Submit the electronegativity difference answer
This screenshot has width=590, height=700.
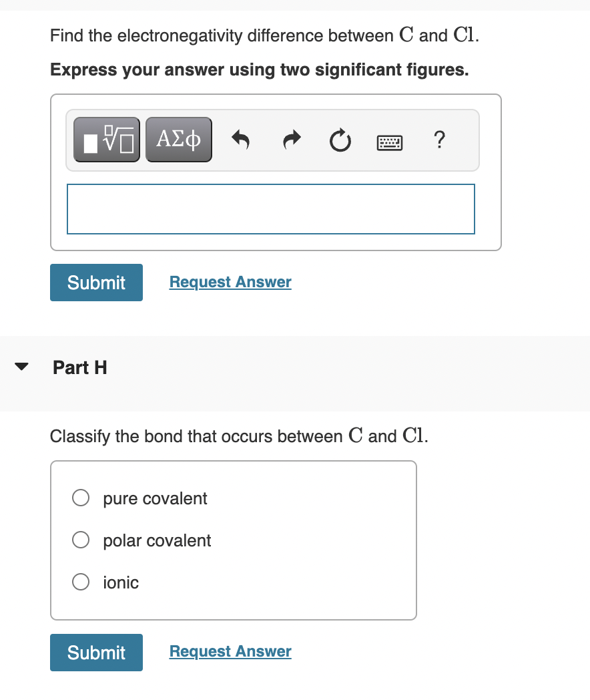click(96, 282)
